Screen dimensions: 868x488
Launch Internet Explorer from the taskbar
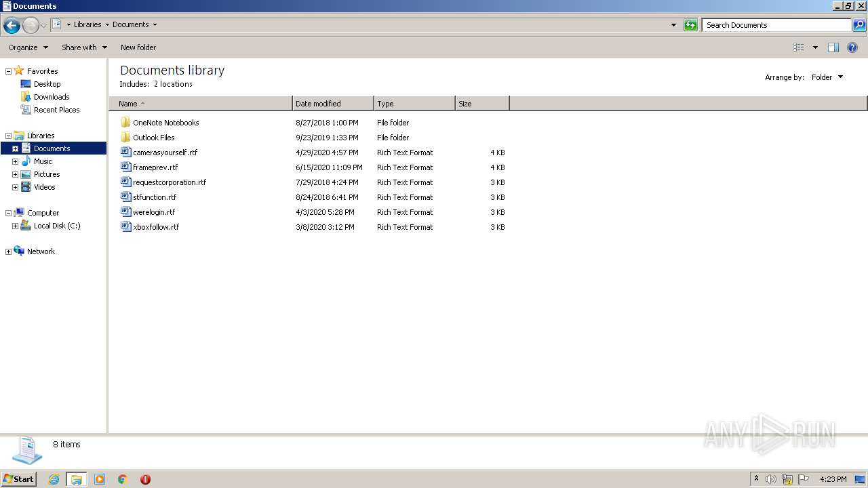[54, 479]
